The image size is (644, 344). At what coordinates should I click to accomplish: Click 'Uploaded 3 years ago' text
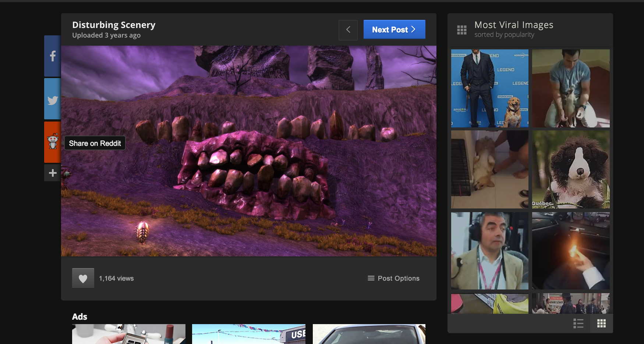pos(106,35)
